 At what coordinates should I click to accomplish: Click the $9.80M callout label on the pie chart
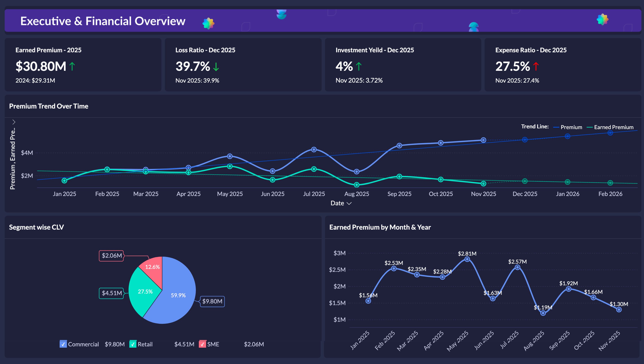(212, 301)
